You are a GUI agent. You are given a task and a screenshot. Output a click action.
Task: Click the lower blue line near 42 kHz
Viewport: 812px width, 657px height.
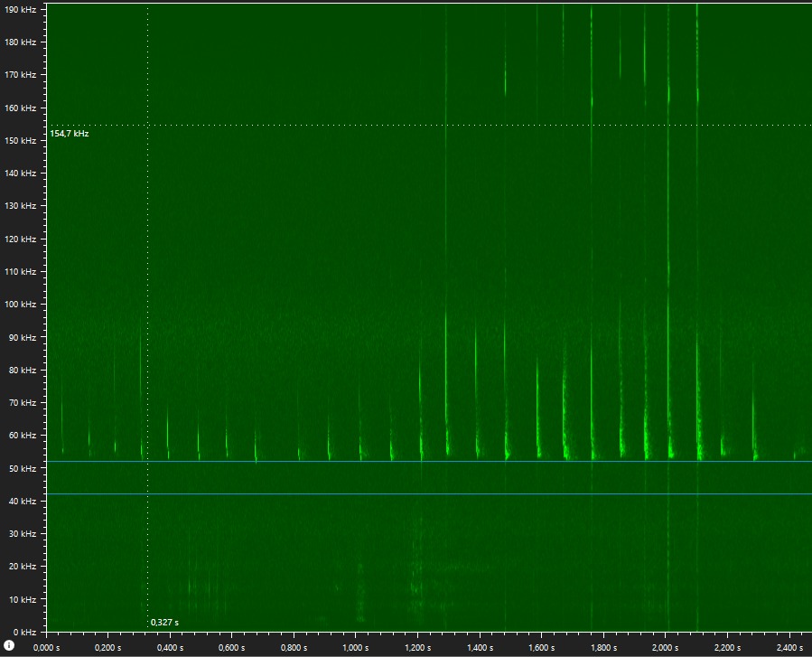tap(425, 494)
